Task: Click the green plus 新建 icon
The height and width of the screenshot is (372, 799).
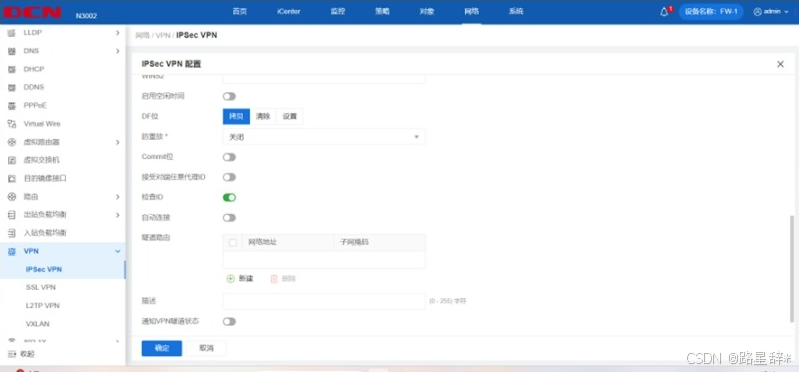Action: point(230,279)
